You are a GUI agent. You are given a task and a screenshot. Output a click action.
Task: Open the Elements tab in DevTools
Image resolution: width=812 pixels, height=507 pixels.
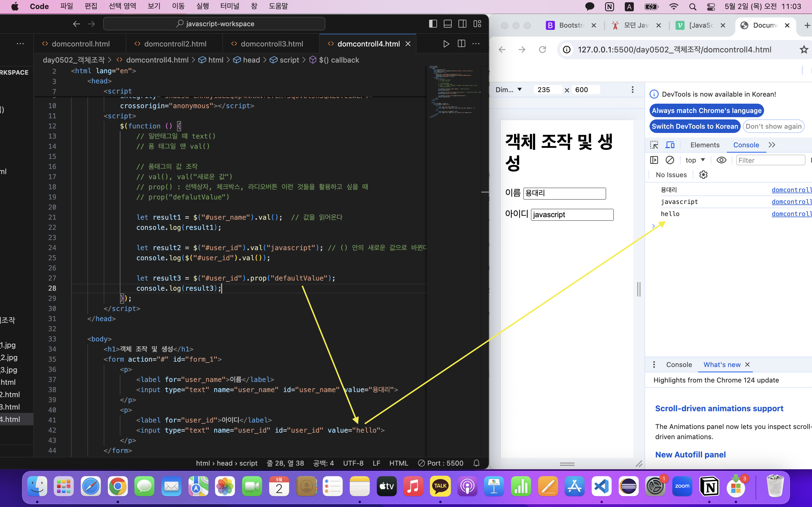(705, 145)
